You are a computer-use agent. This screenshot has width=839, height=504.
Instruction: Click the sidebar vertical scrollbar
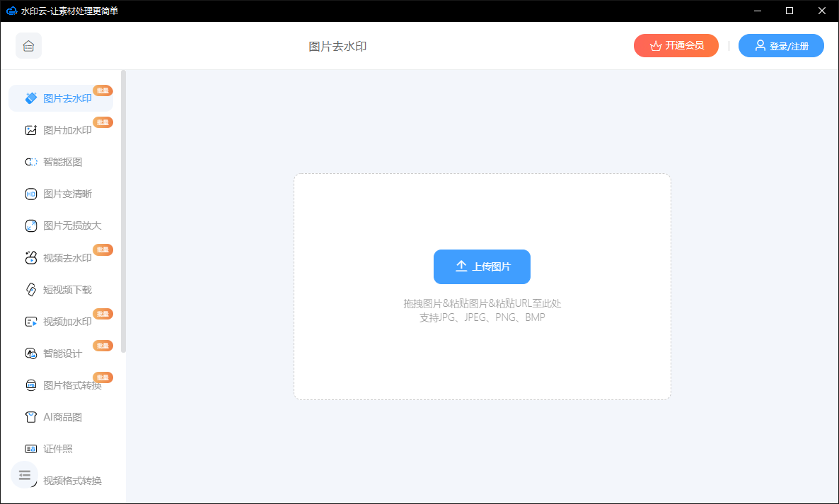(124, 212)
